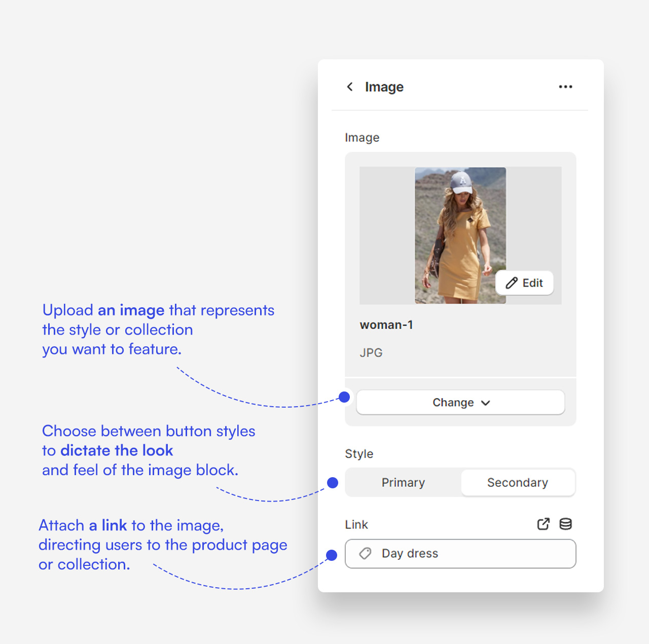Select the Primary style option
This screenshot has width=649, height=644.
coord(403,482)
